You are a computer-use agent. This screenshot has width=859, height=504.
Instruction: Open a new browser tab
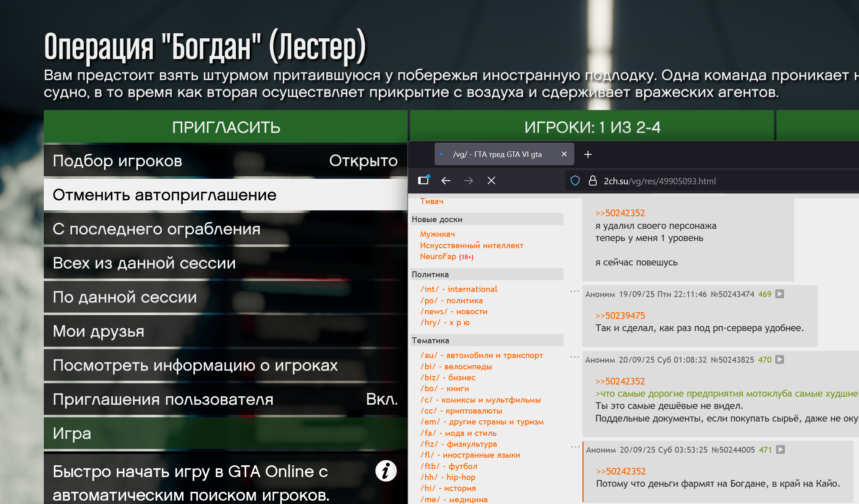click(x=588, y=154)
